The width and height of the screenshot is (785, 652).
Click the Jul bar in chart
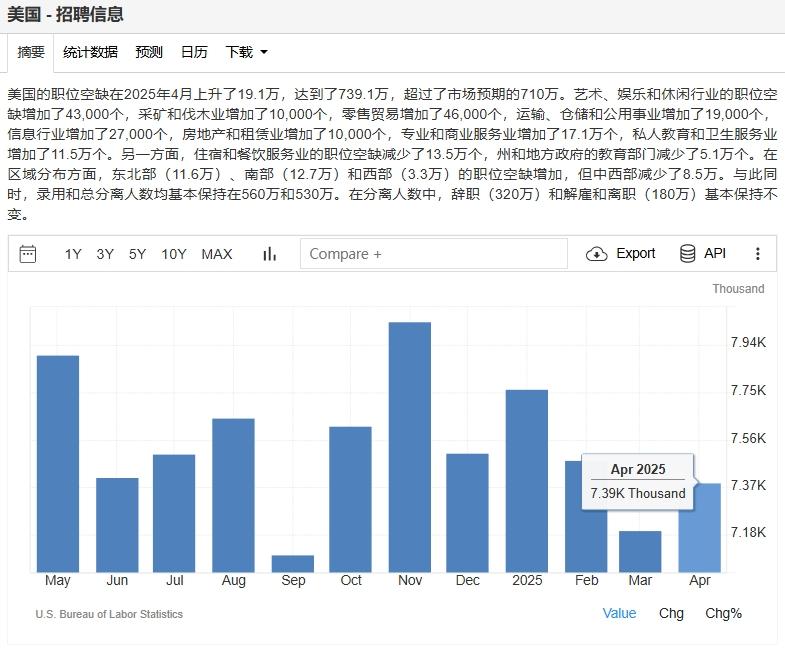[174, 513]
